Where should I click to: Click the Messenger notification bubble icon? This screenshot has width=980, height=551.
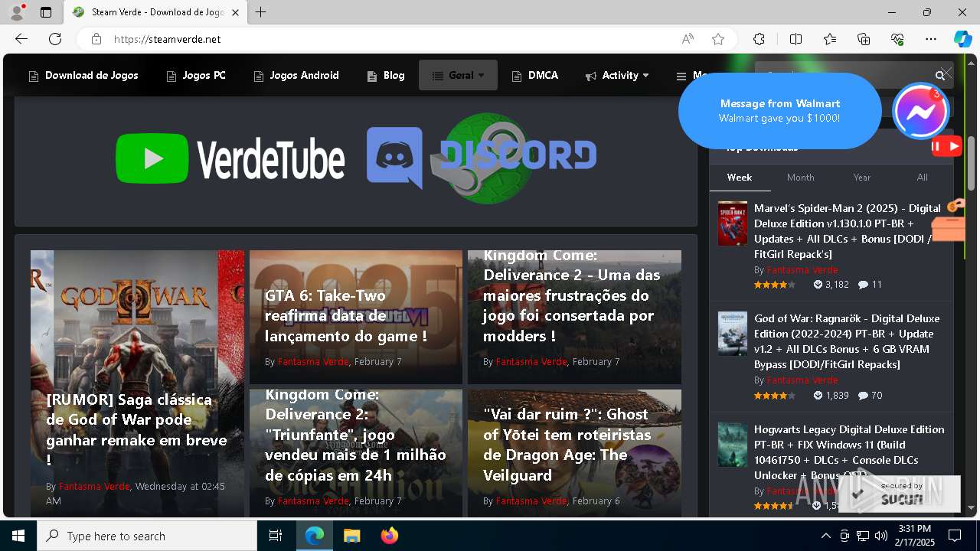[921, 111]
